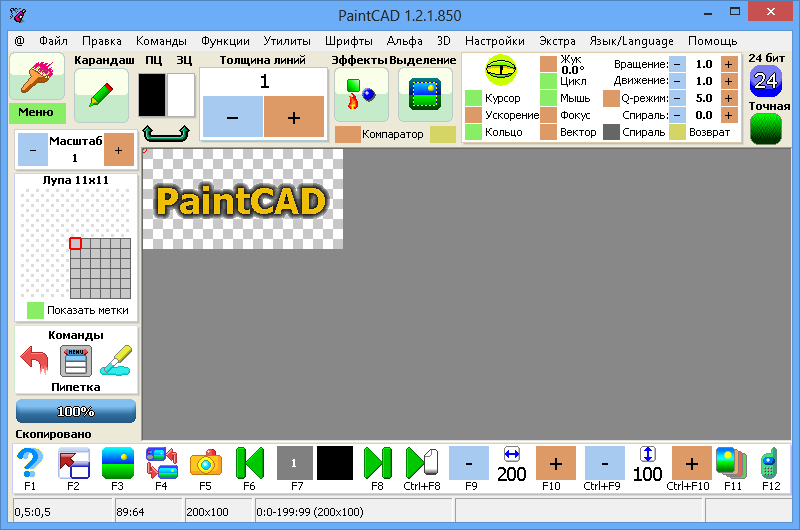The image size is (800, 530).
Task: Decrease line thickness with minus
Action: click(233, 117)
